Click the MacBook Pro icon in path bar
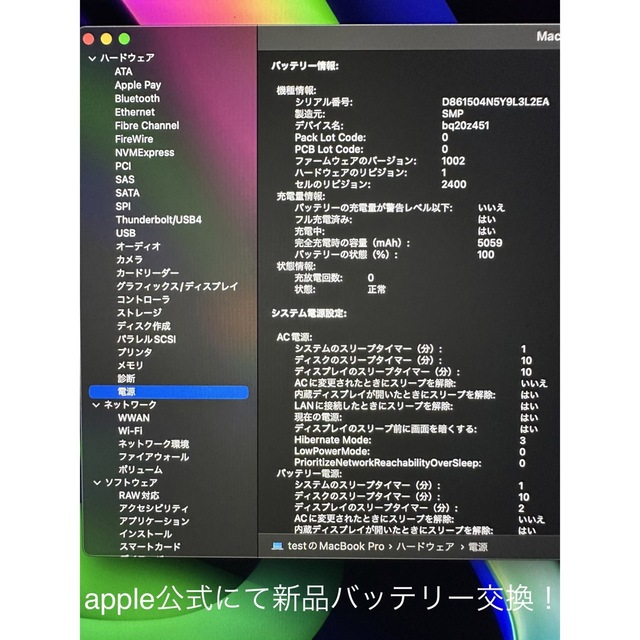 click(x=277, y=546)
